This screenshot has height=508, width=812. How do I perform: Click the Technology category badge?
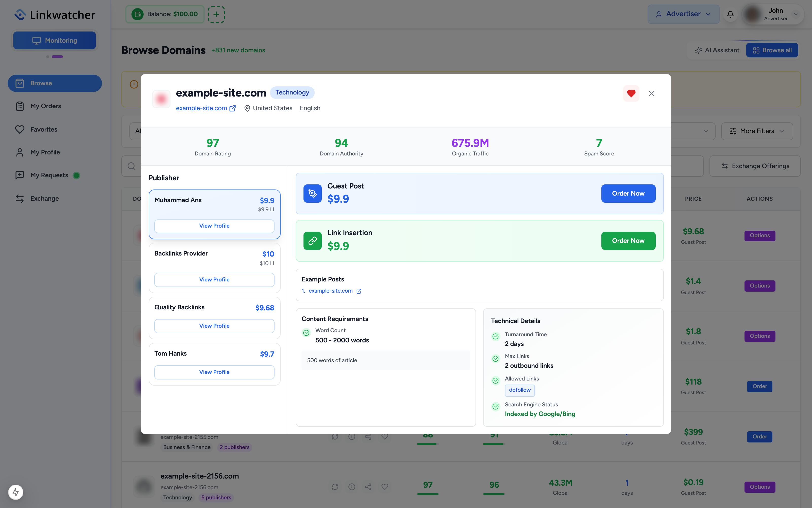click(x=292, y=92)
